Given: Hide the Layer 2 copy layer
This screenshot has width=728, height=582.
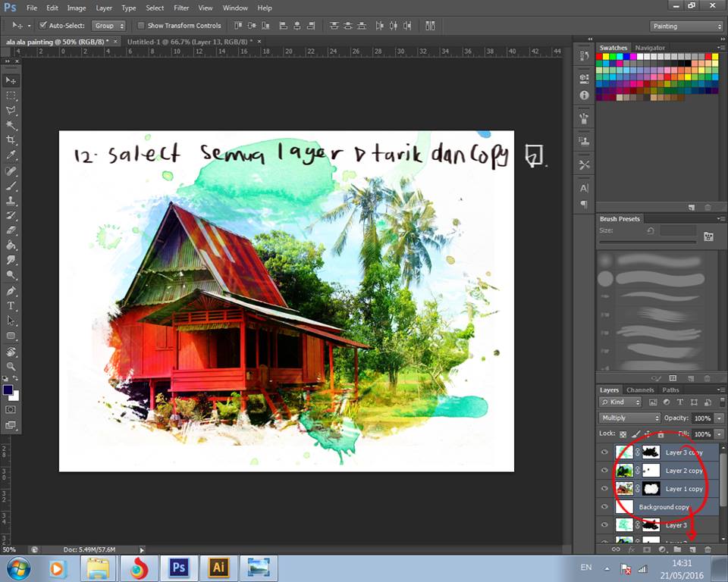Looking at the screenshot, I should point(604,471).
